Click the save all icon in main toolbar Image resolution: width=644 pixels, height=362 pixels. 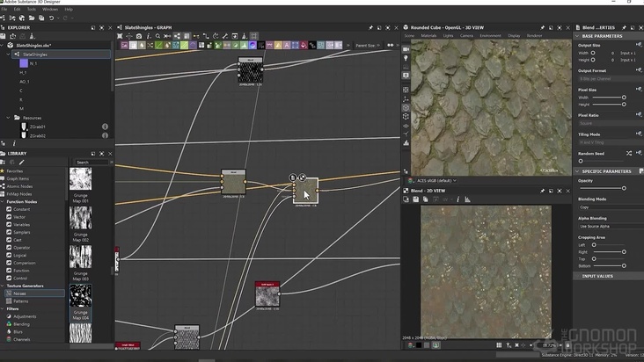tap(41, 18)
